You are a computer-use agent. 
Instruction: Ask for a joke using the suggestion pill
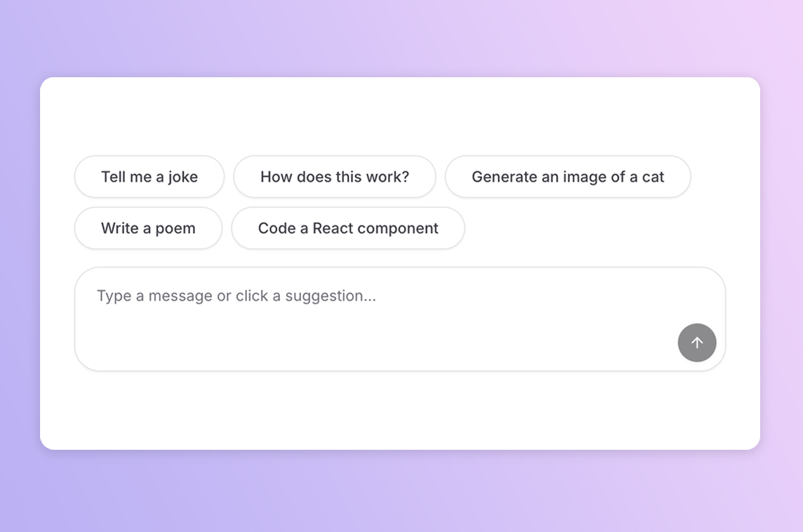point(150,177)
